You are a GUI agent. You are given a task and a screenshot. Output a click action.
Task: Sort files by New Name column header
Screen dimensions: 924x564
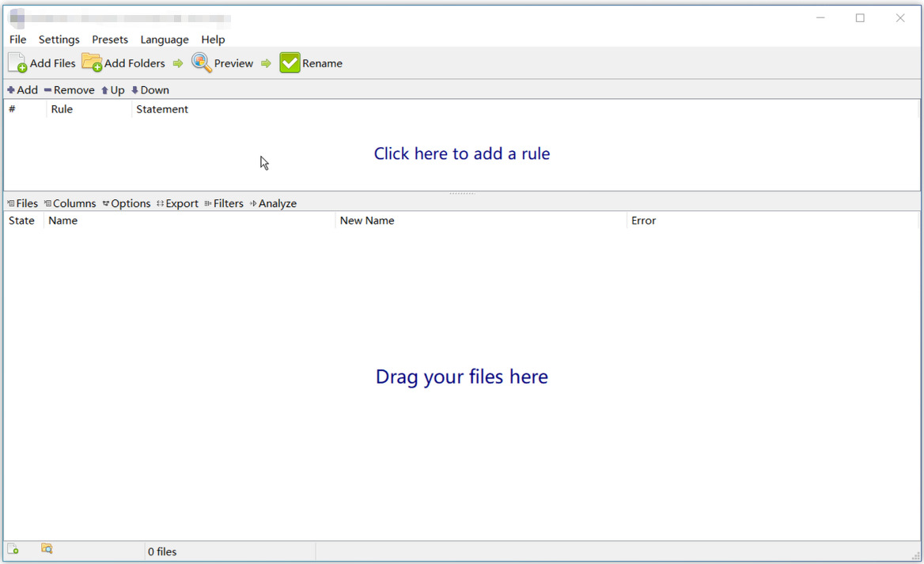click(367, 221)
